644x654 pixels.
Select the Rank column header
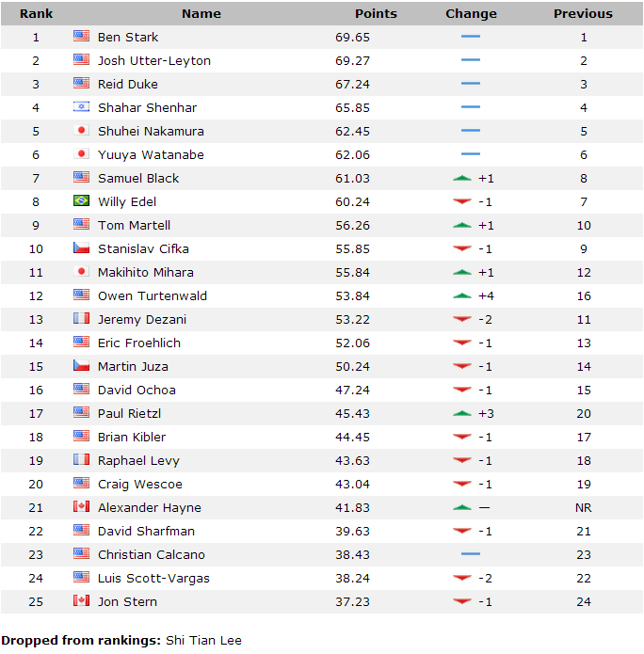(37, 14)
